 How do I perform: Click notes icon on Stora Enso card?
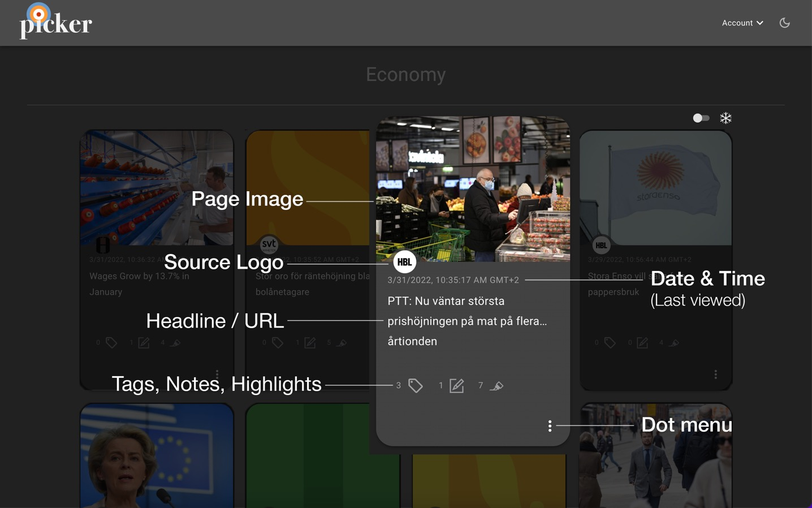[x=642, y=343]
